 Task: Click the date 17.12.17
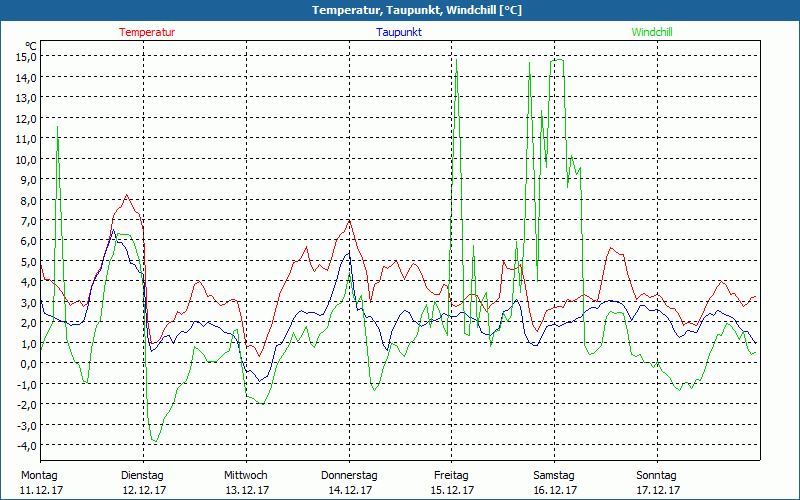tap(658, 490)
